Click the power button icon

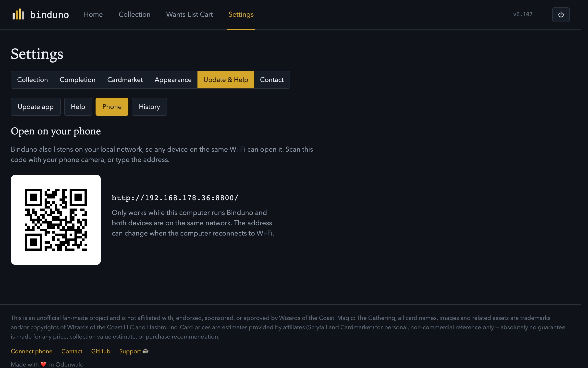[561, 15]
